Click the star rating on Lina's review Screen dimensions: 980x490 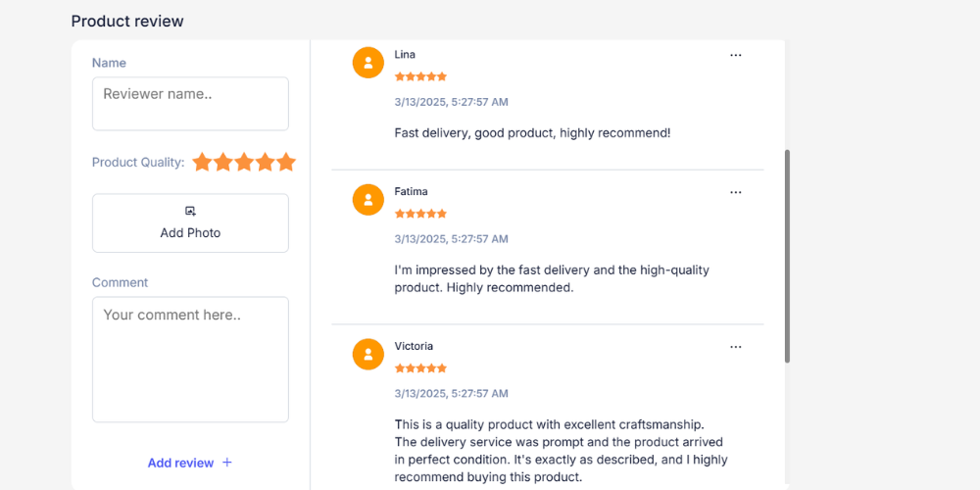point(420,76)
